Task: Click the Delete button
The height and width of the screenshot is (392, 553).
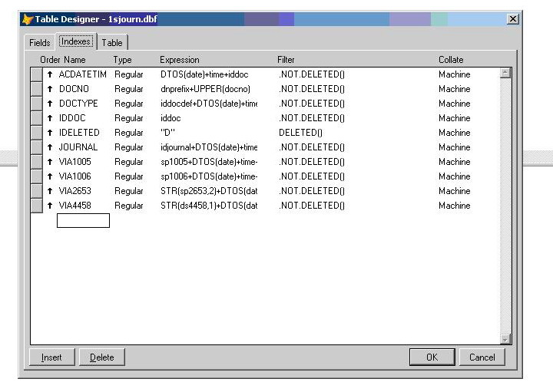Action: pyautogui.click(x=101, y=357)
